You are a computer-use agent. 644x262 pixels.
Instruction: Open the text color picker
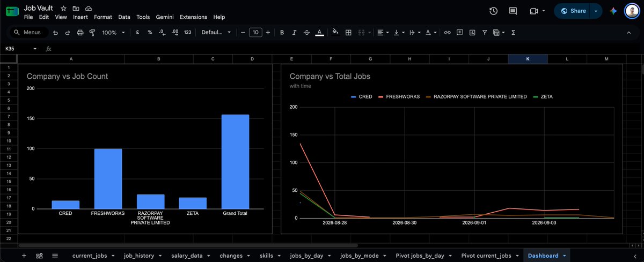[x=319, y=33]
